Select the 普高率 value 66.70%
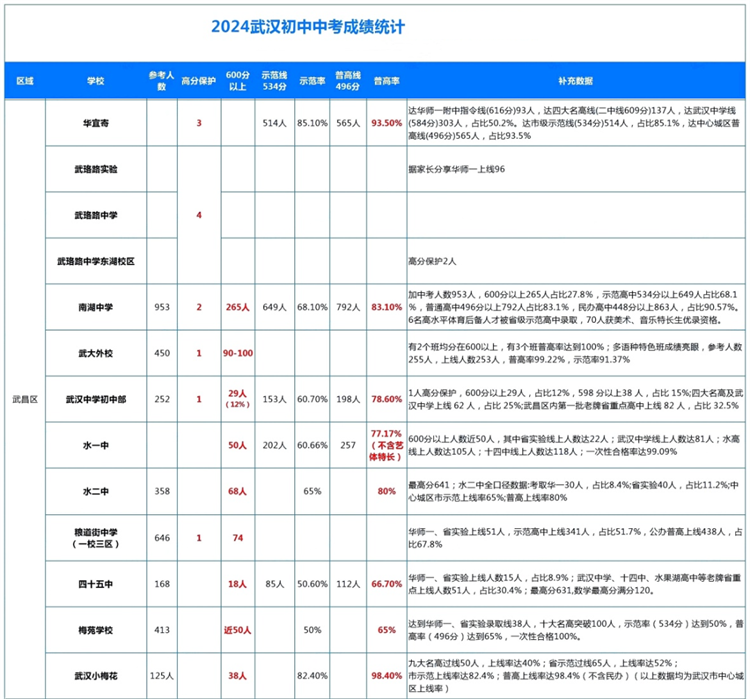The width and height of the screenshot is (750, 699). [x=386, y=584]
